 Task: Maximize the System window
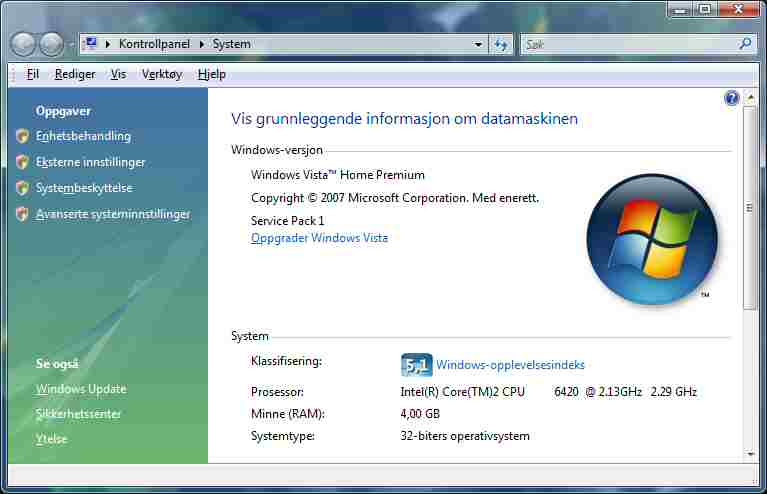pyautogui.click(x=705, y=9)
